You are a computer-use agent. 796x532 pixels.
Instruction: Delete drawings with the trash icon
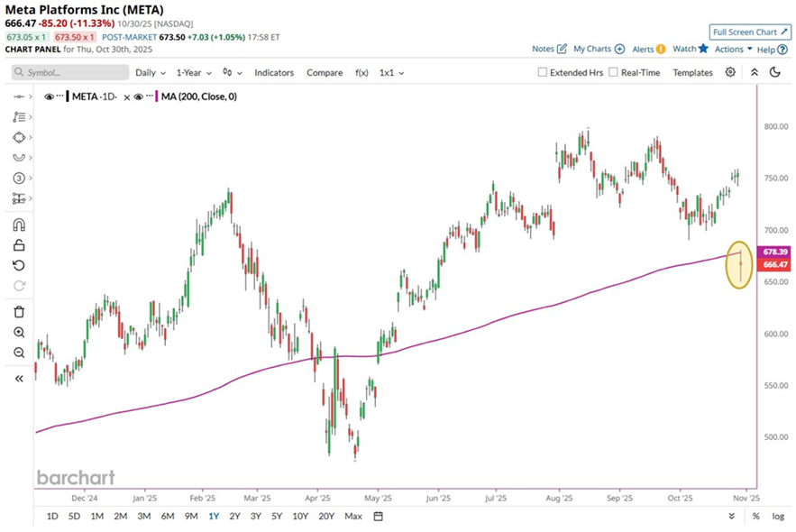(x=19, y=312)
